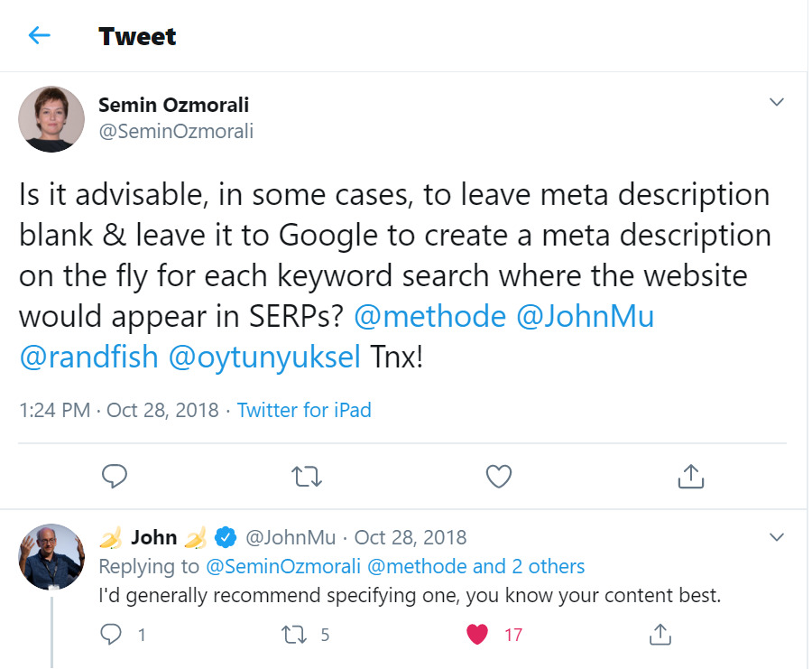Open the dropdown beside Semin Ozmorali's name
The width and height of the screenshot is (812, 669).
(777, 103)
